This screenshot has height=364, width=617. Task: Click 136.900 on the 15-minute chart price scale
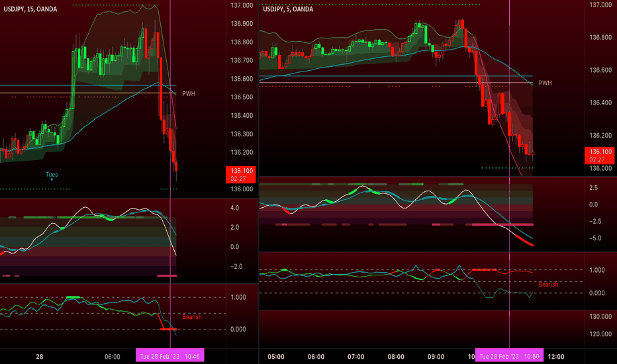tap(242, 24)
